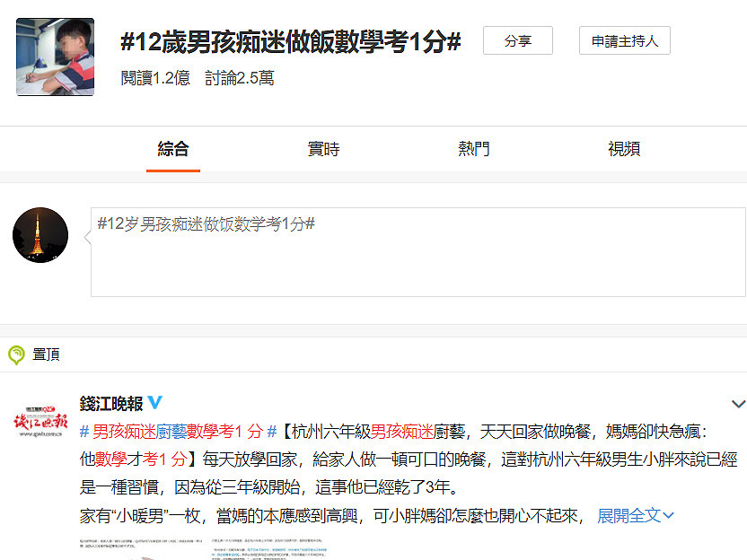
Task: Click the 閱讀1.2億 read count
Action: (x=155, y=78)
